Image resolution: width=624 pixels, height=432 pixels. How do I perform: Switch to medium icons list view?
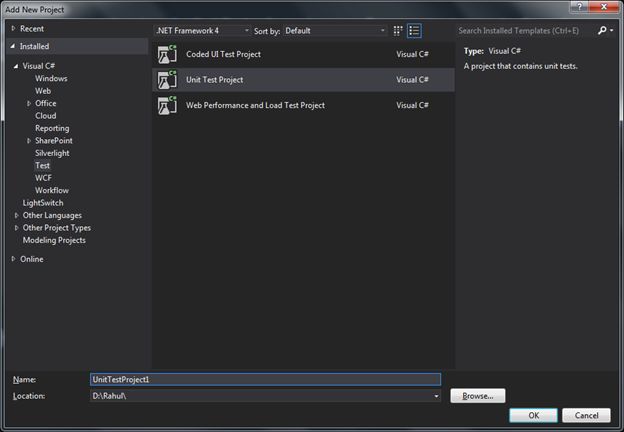[x=414, y=31]
